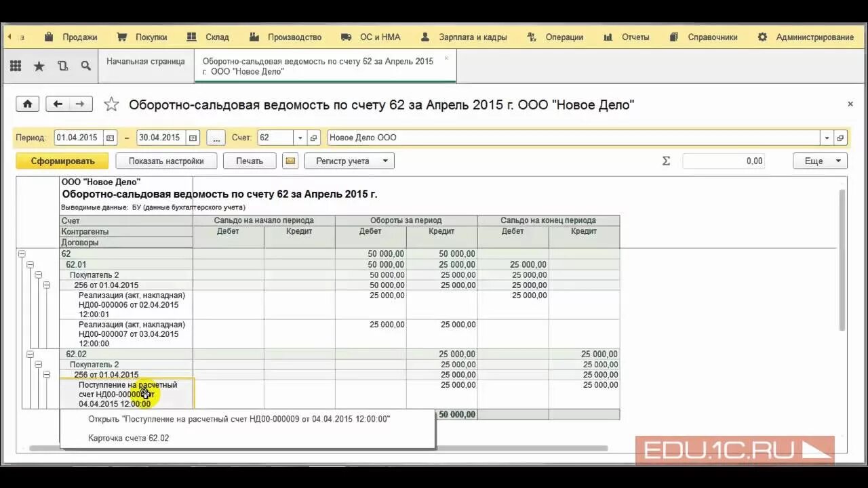Click the Сформировать button
868x488 pixels.
(x=62, y=161)
